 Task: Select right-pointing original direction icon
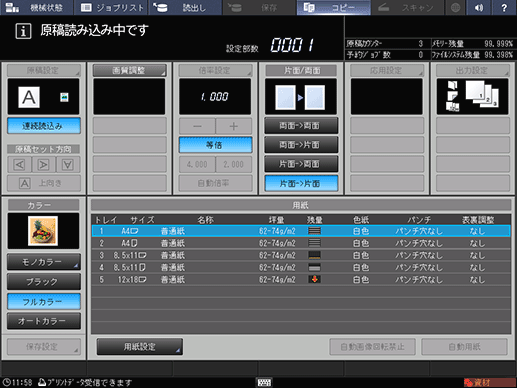[x=44, y=165]
